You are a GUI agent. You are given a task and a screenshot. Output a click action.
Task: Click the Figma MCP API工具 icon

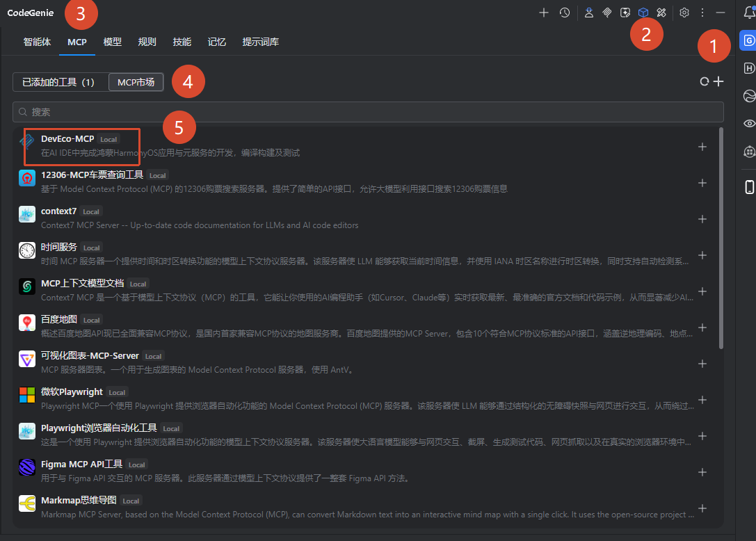[x=27, y=467]
